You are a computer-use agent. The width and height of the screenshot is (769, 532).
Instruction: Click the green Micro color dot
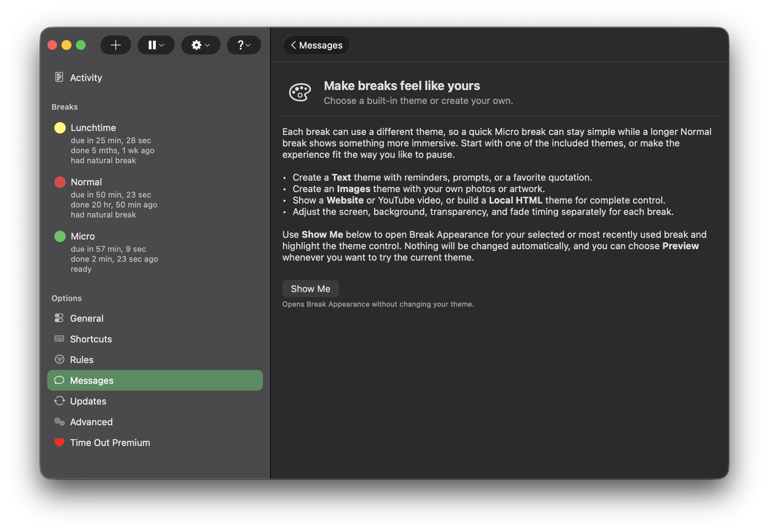[60, 236]
